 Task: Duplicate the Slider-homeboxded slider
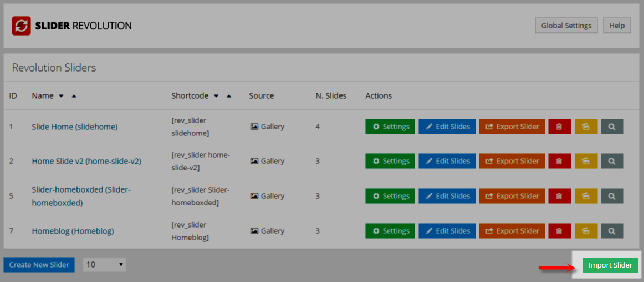[586, 196]
